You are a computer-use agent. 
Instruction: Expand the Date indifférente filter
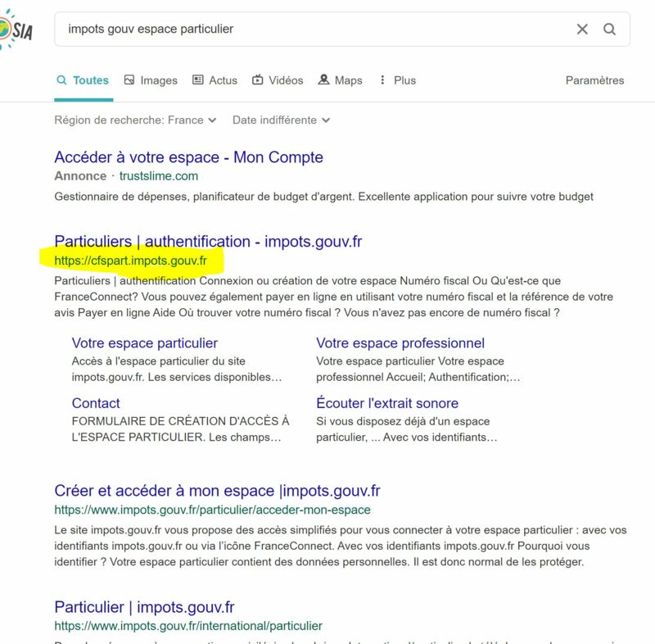tap(281, 120)
